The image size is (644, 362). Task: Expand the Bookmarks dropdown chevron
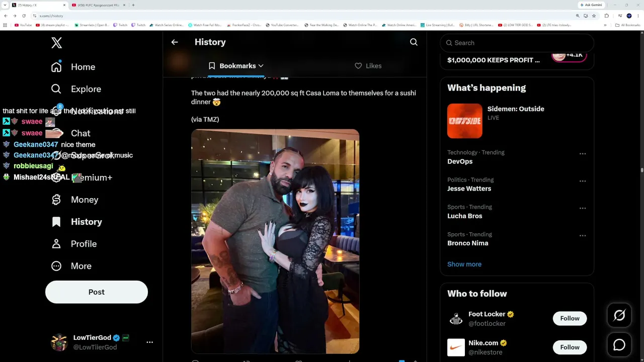261,66
